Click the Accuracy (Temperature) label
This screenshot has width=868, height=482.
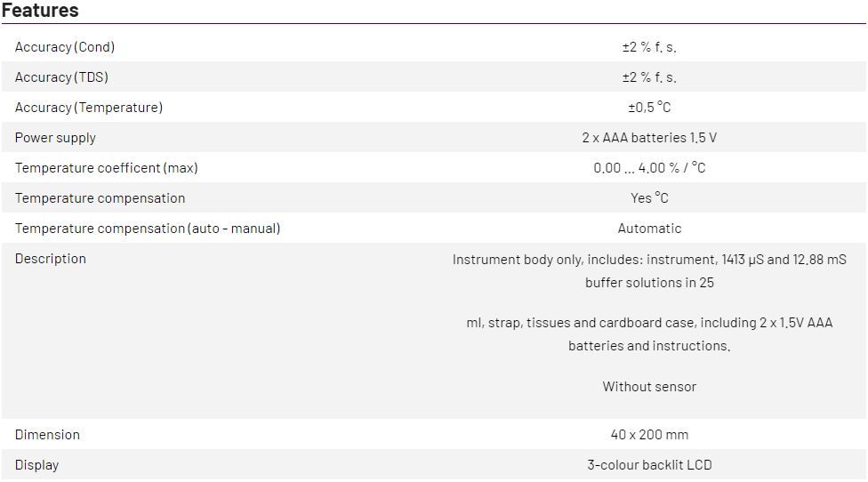[89, 108]
